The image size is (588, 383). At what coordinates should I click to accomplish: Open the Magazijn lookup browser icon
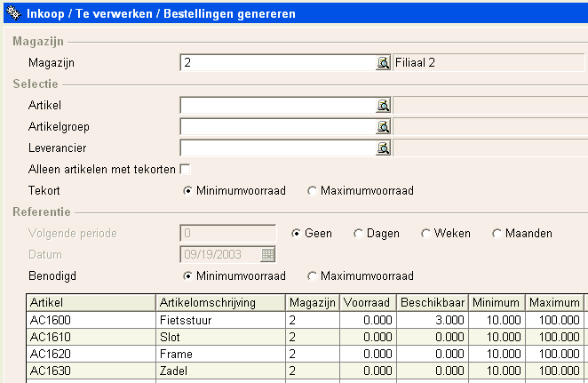383,62
